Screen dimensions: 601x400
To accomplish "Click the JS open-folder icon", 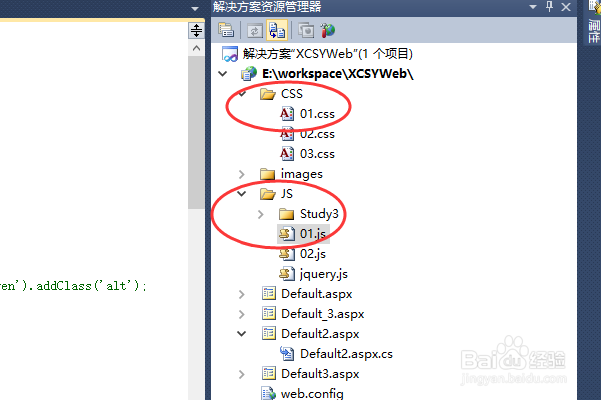I will (x=268, y=194).
